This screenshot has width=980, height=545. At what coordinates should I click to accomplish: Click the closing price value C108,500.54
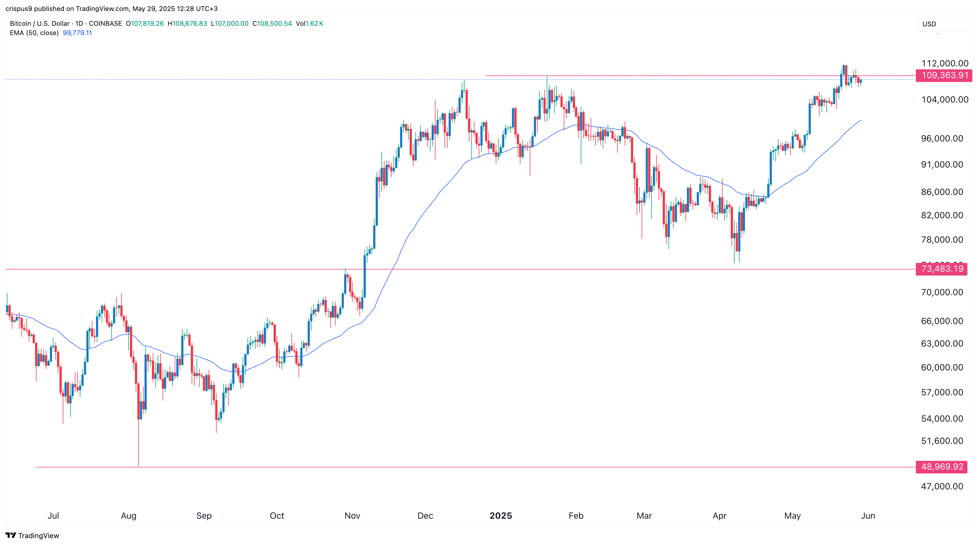[x=272, y=24]
